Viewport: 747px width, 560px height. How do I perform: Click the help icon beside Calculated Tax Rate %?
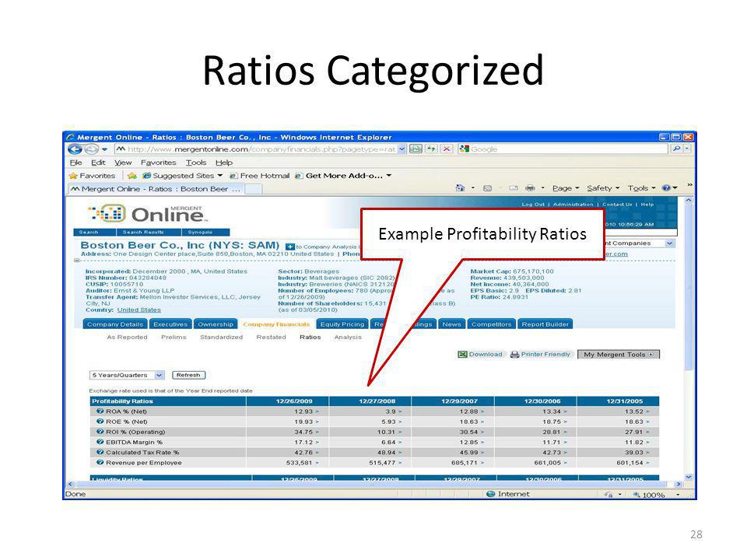[100, 452]
